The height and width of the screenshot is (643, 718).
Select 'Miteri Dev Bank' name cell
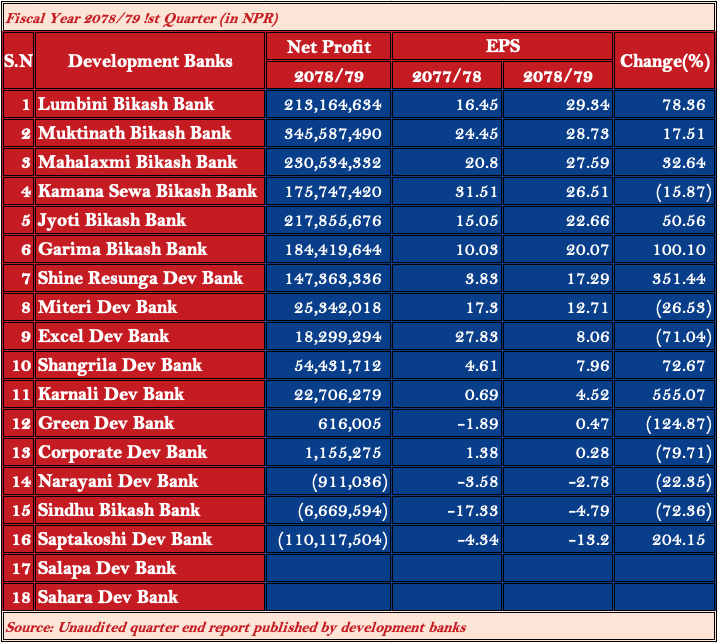[x=150, y=307]
